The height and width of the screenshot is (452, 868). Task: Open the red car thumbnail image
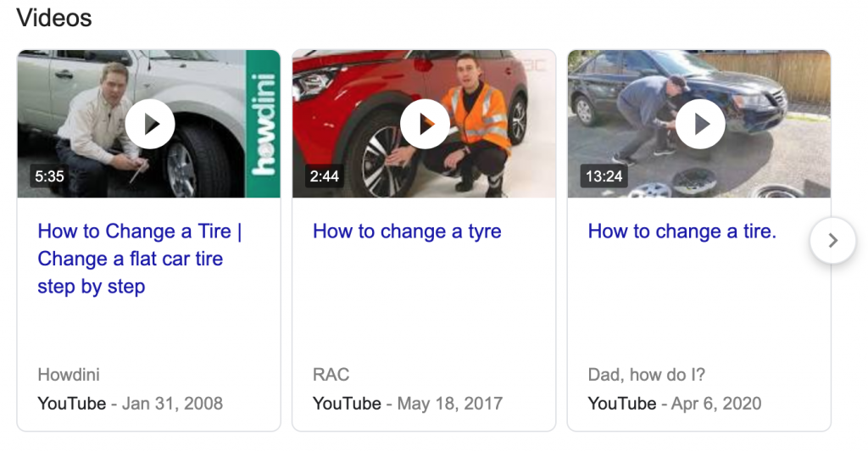click(424, 124)
